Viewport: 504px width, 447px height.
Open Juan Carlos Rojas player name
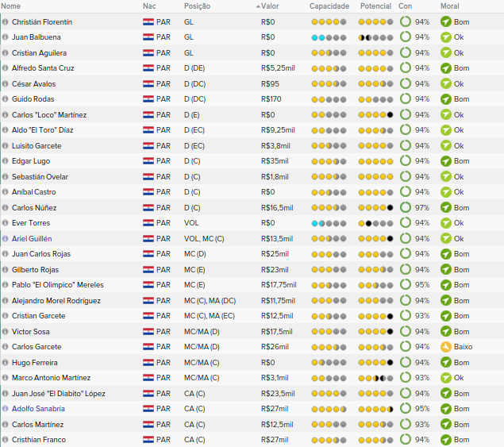(x=41, y=254)
